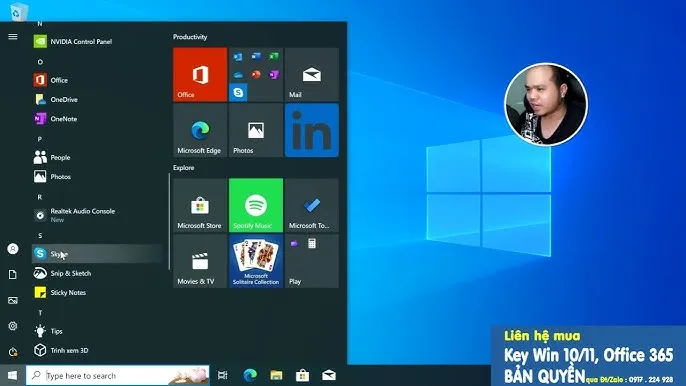
Task: Launch Realtek Audio Console
Action: pyautogui.click(x=97, y=215)
